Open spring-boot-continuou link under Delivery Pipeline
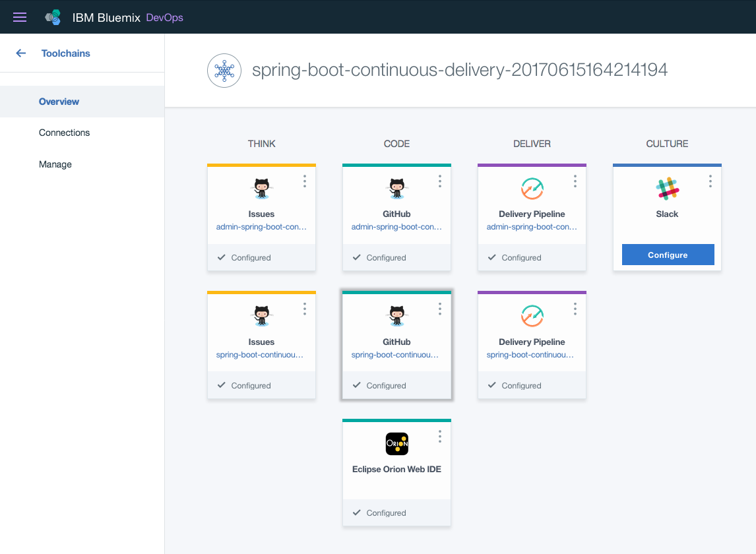This screenshot has width=756, height=554. tap(530, 354)
